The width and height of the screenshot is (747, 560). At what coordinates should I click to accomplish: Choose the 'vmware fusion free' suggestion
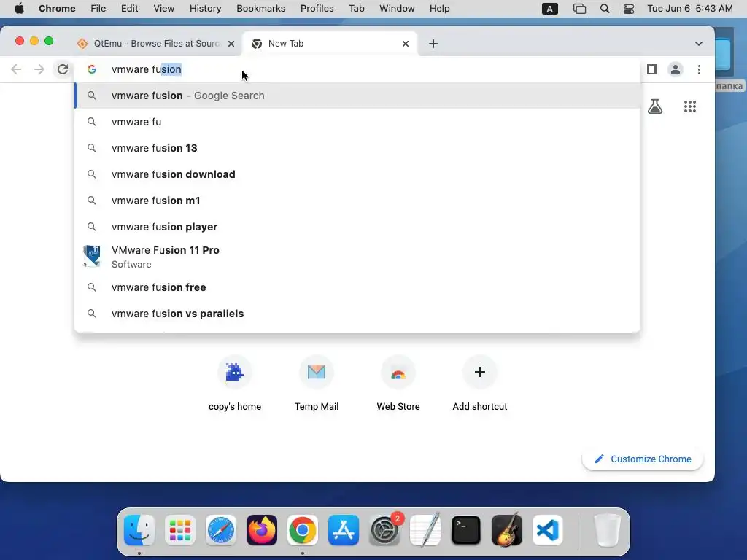coord(357,287)
